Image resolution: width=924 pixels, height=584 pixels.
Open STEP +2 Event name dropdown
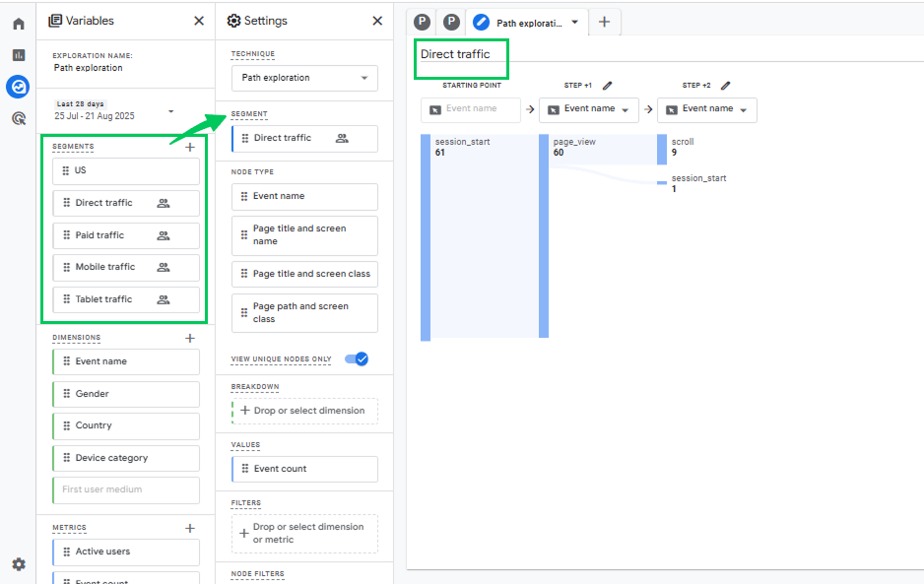[x=707, y=109]
